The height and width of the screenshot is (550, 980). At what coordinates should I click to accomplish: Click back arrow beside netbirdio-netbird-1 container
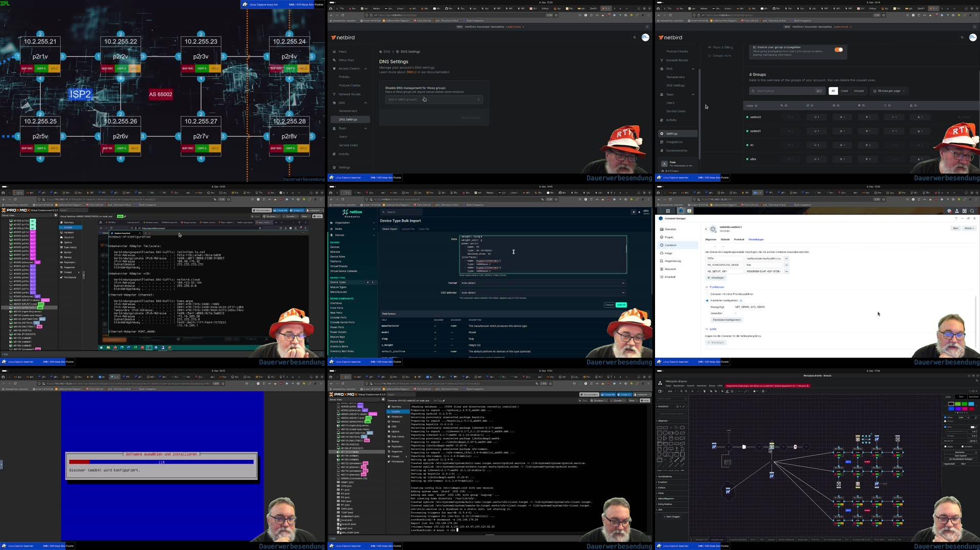(706, 229)
